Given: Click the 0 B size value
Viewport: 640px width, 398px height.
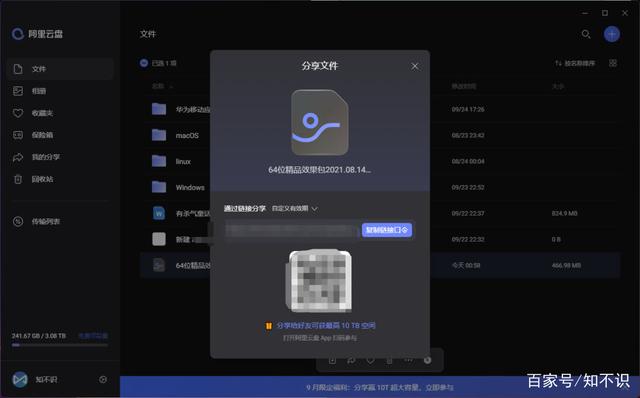Looking at the screenshot, I should point(556,240).
